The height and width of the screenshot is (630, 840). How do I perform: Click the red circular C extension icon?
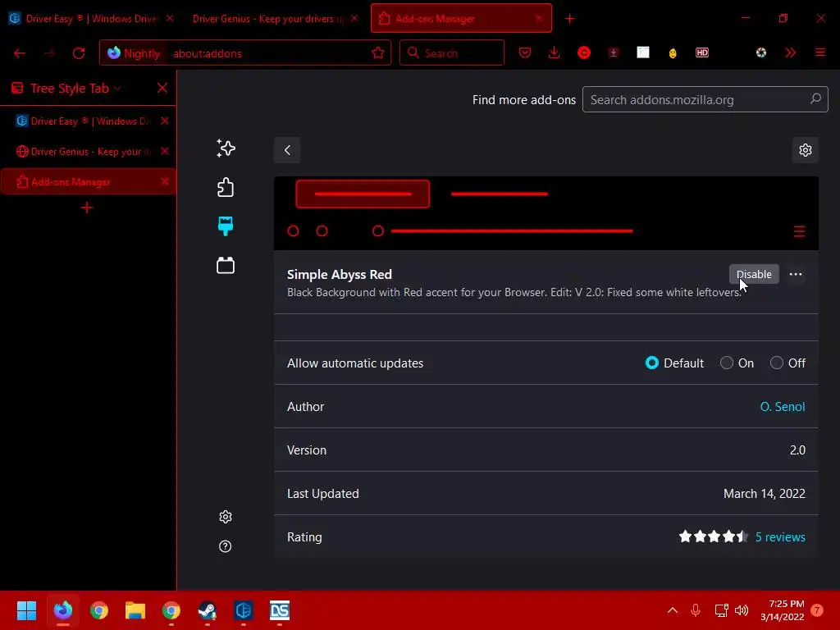point(584,52)
